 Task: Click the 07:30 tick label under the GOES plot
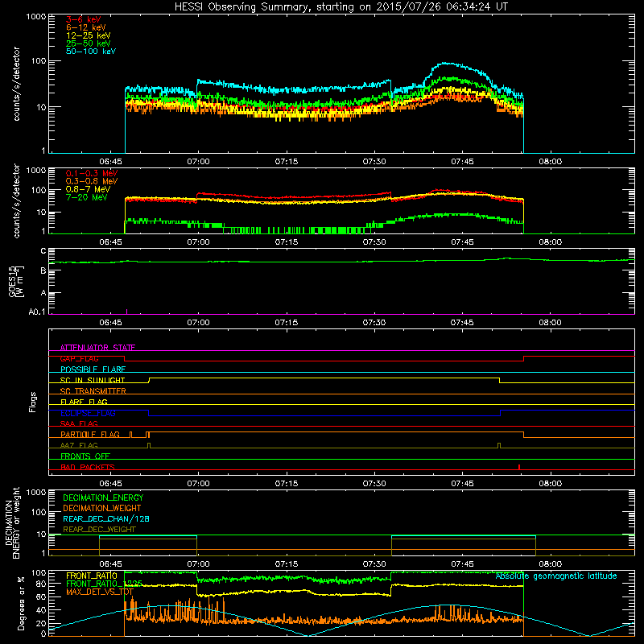[x=374, y=323]
